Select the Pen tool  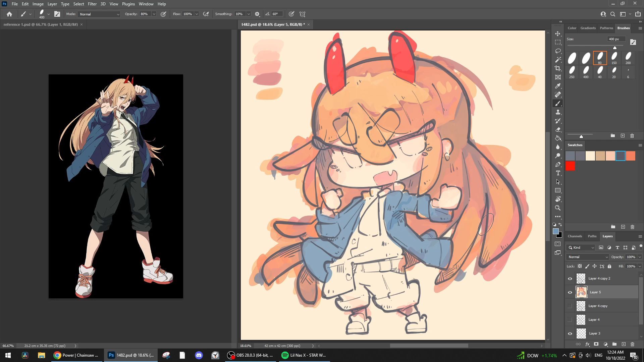point(558,165)
